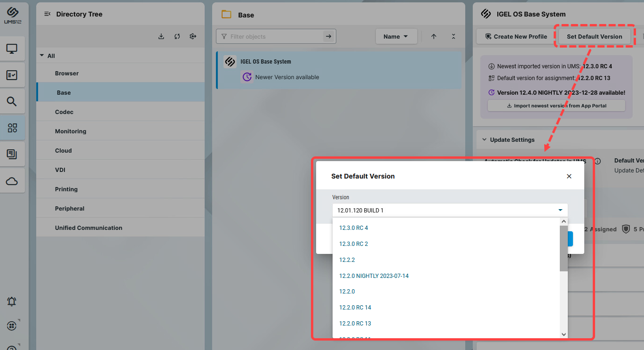
Task: Select version 12.3.0 RC 4 from the list
Action: (x=353, y=228)
